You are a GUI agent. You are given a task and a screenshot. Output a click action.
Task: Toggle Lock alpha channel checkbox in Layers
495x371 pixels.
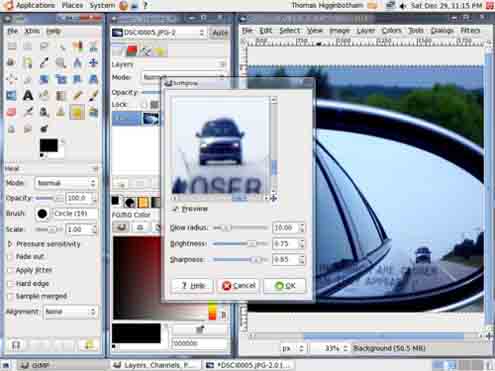(144, 105)
